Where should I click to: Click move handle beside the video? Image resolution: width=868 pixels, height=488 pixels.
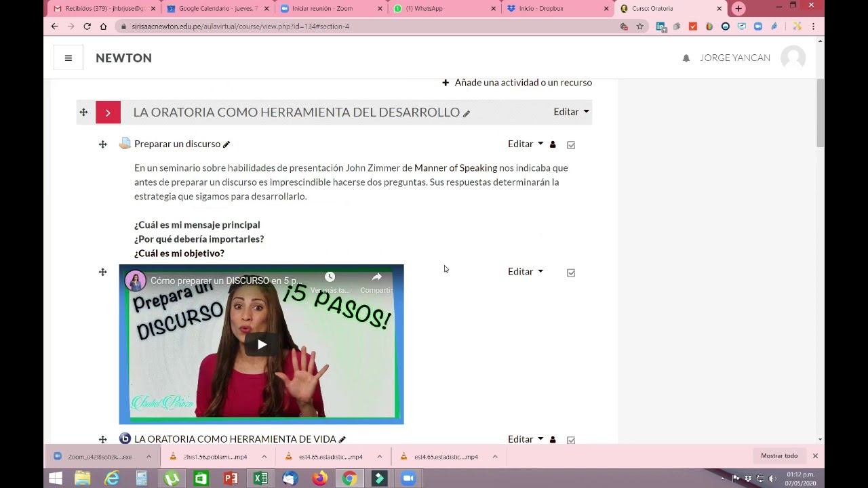[103, 272]
